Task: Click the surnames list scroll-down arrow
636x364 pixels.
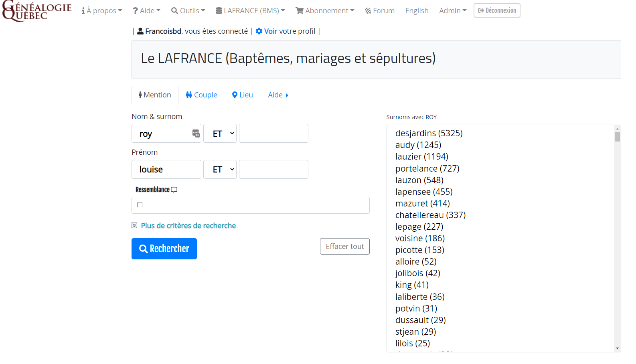Action: pyautogui.click(x=617, y=348)
